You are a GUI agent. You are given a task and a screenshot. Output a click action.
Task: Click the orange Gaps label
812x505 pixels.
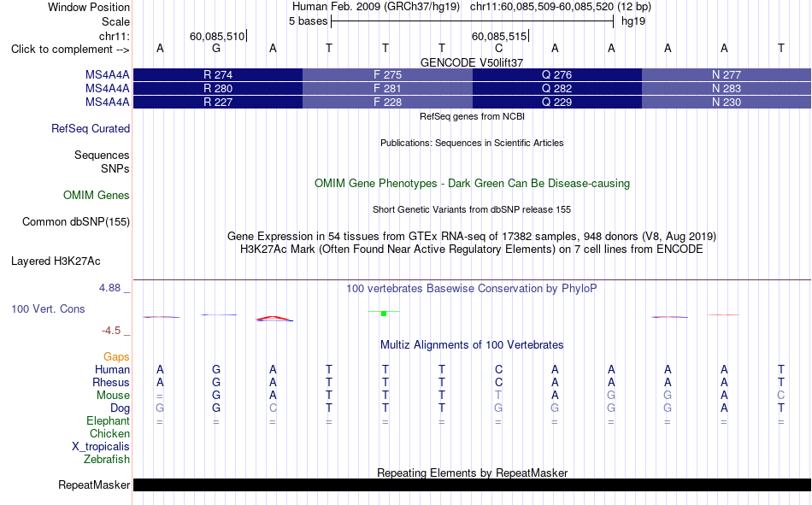[116, 356]
